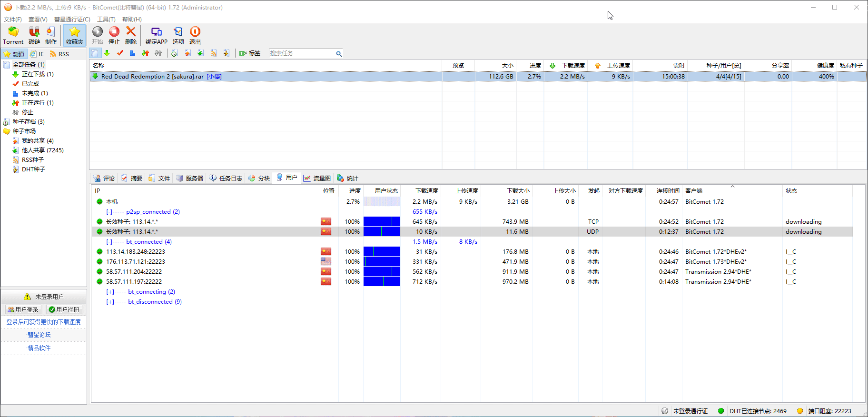
Task: Switch to the RSS sidebar tab
Action: click(59, 54)
